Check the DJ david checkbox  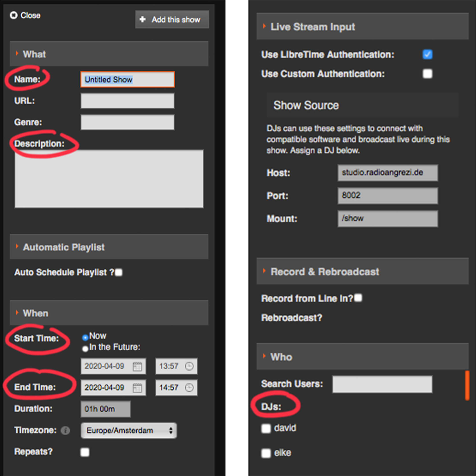click(266, 428)
